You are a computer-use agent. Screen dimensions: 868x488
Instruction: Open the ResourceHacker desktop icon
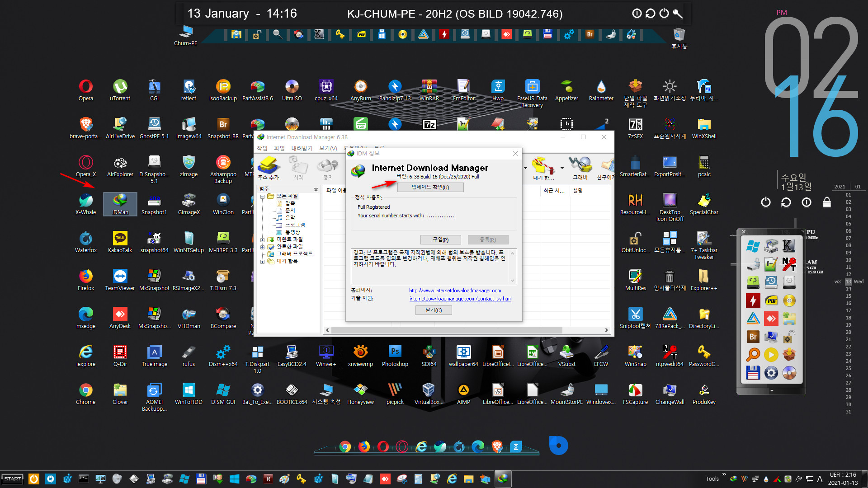pyautogui.click(x=635, y=204)
